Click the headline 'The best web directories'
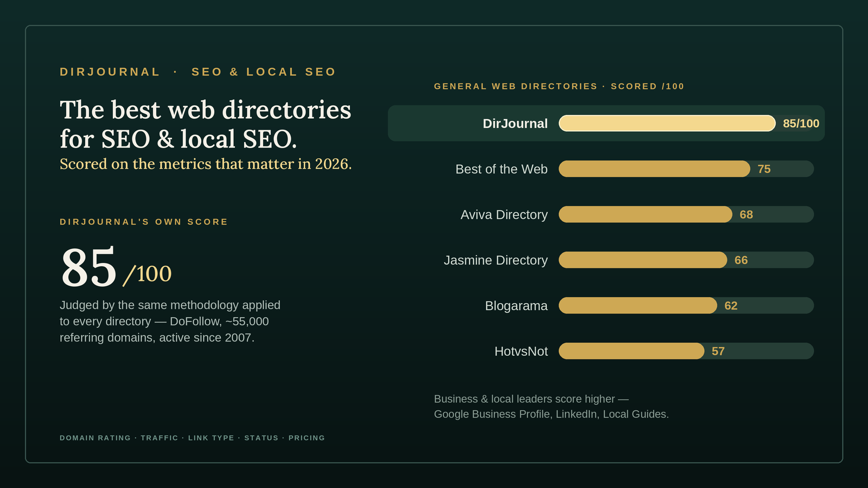This screenshot has width=868, height=488. point(206,110)
